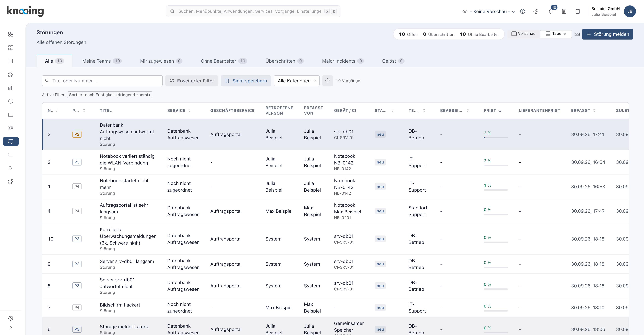Click Standort-Support team cell
Viewport: 644px width, 335px height.
419,211
